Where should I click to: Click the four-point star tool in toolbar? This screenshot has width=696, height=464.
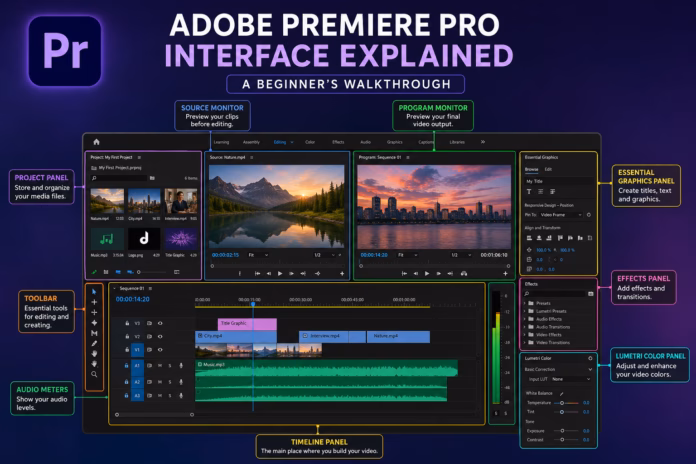[x=94, y=323]
